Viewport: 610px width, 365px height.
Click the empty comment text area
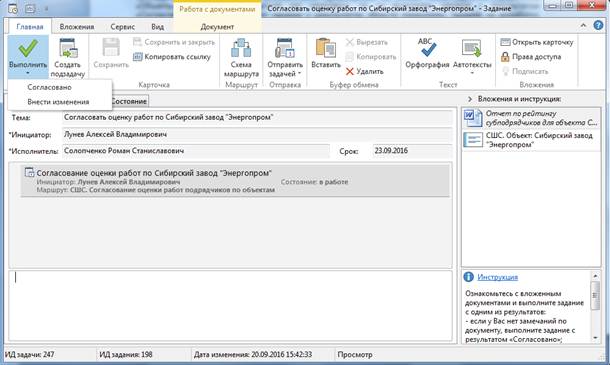coord(230,306)
